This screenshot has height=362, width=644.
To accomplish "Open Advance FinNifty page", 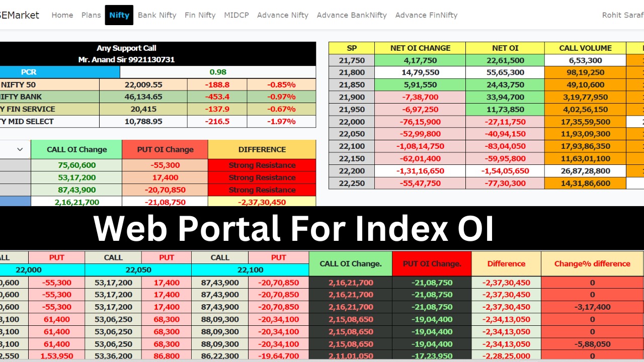I will (x=426, y=15).
